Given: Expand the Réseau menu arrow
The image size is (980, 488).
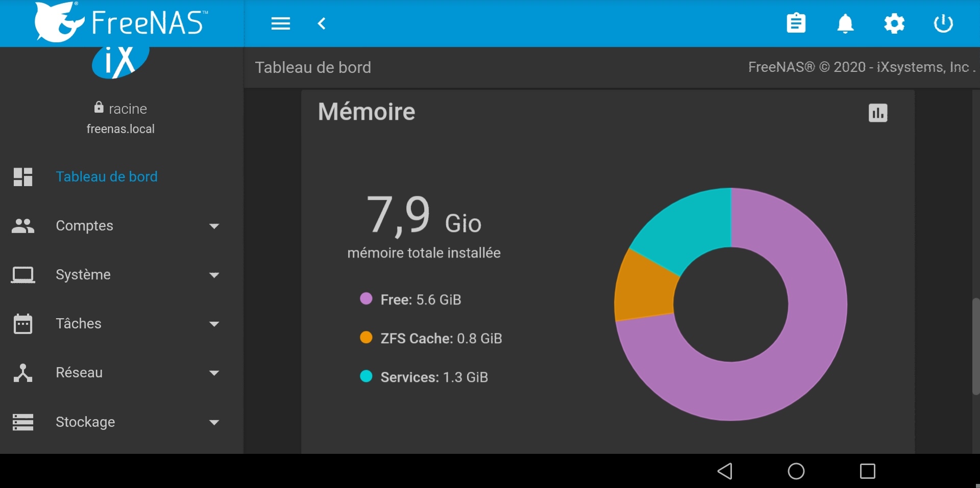Looking at the screenshot, I should [214, 373].
